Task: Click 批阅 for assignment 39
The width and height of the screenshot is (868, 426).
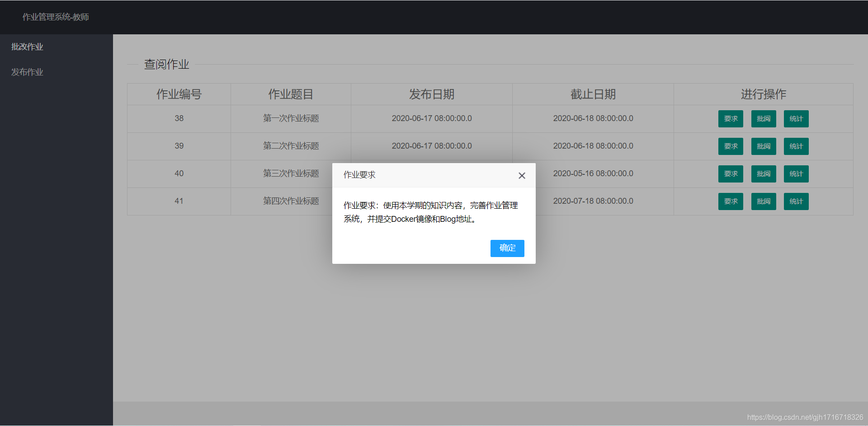Action: (763, 146)
